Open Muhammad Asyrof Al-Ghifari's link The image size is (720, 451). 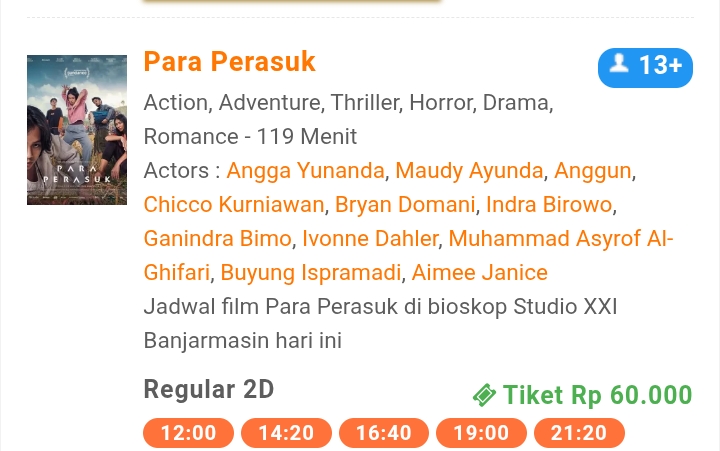[560, 238]
